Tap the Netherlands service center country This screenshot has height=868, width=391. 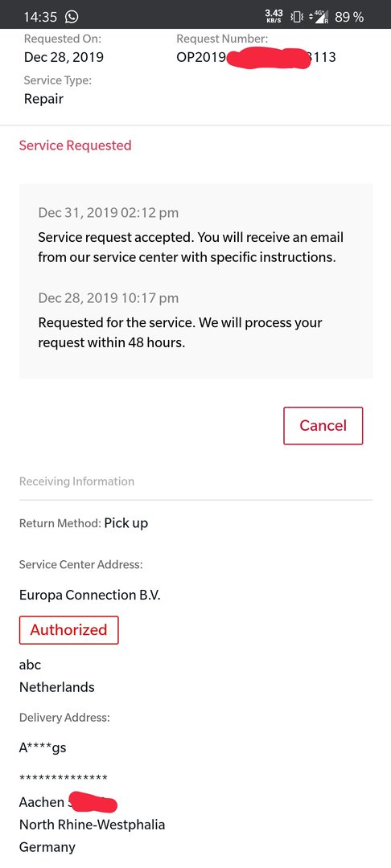(x=57, y=687)
